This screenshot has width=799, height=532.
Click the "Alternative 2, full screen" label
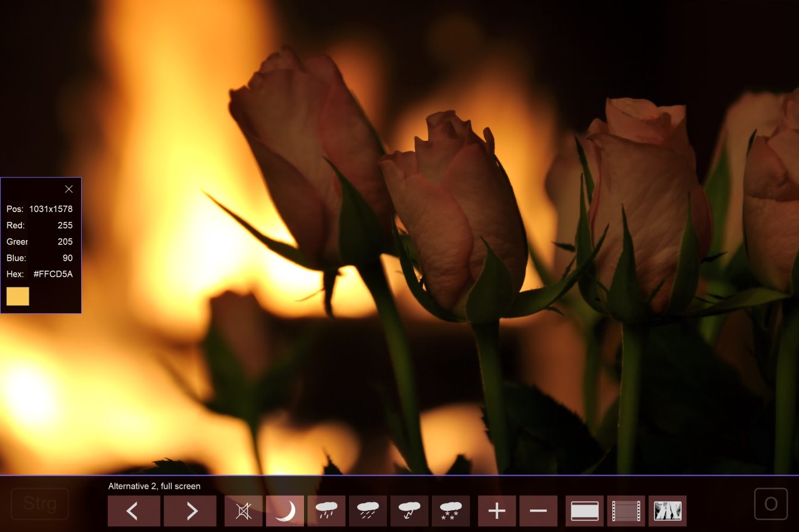click(x=154, y=486)
